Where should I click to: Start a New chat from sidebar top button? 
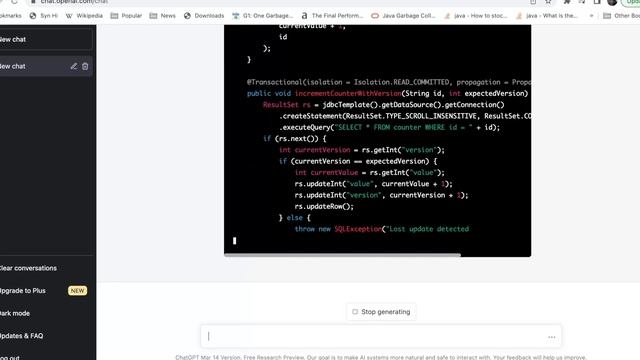point(46,39)
